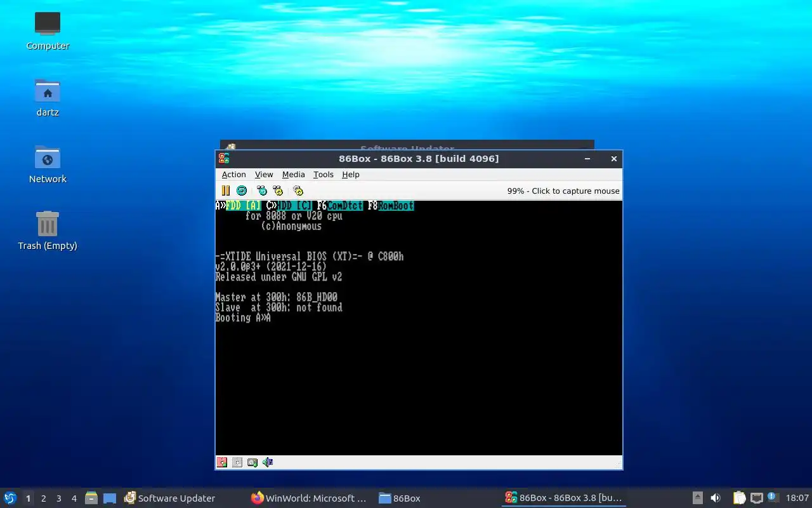Viewport: 812px width, 508px height.
Task: Switch to workspace 1 in the pager
Action: (28, 498)
